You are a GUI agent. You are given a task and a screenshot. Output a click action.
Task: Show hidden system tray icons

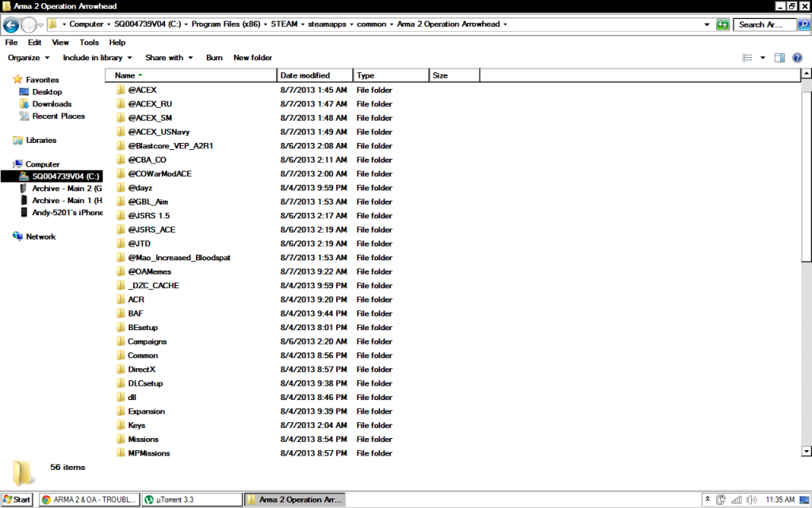[707, 499]
